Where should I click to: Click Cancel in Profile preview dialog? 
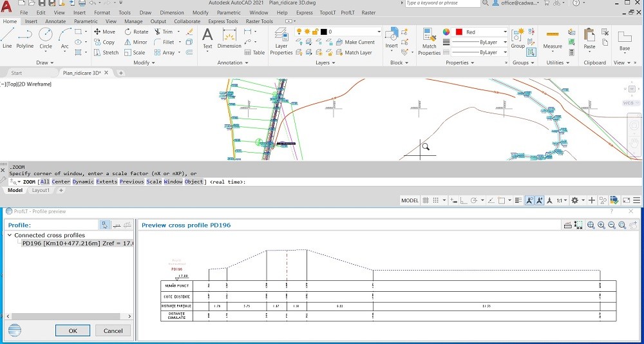pos(113,330)
